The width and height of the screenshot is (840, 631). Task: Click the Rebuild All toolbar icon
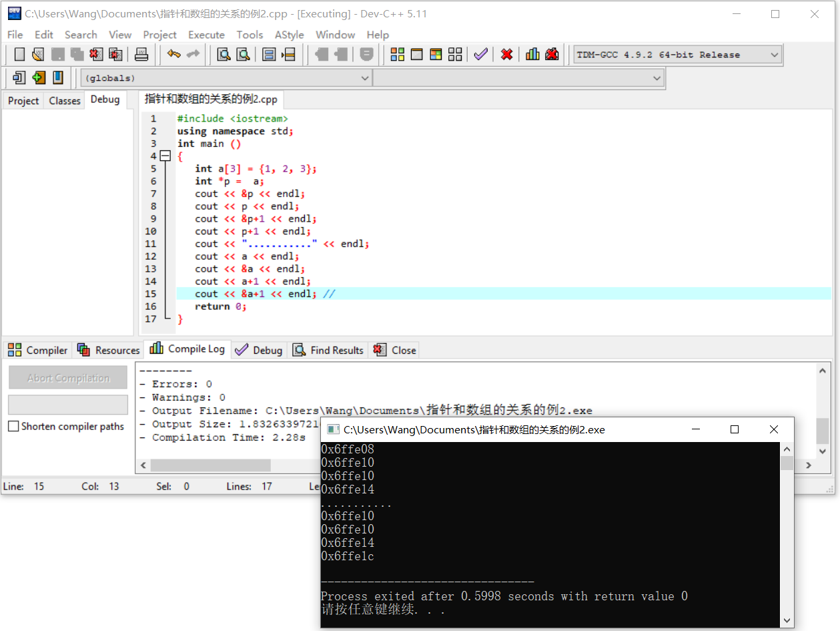pos(456,55)
